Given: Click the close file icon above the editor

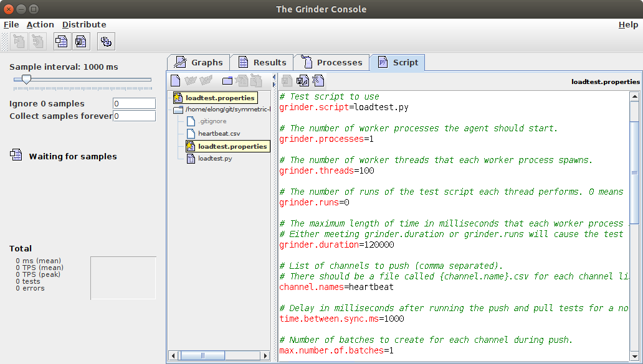Looking at the screenshot, I should (x=318, y=81).
